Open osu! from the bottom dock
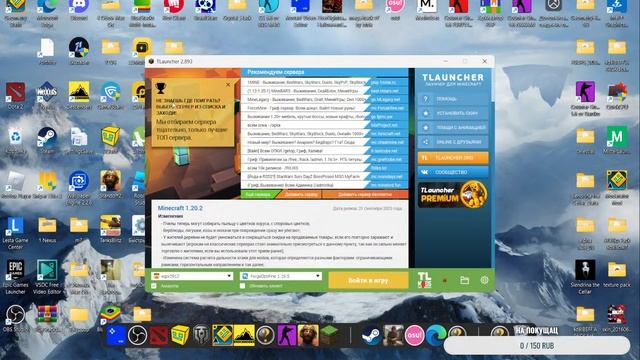Viewport: 640px width, 360px height. pyautogui.click(x=414, y=336)
